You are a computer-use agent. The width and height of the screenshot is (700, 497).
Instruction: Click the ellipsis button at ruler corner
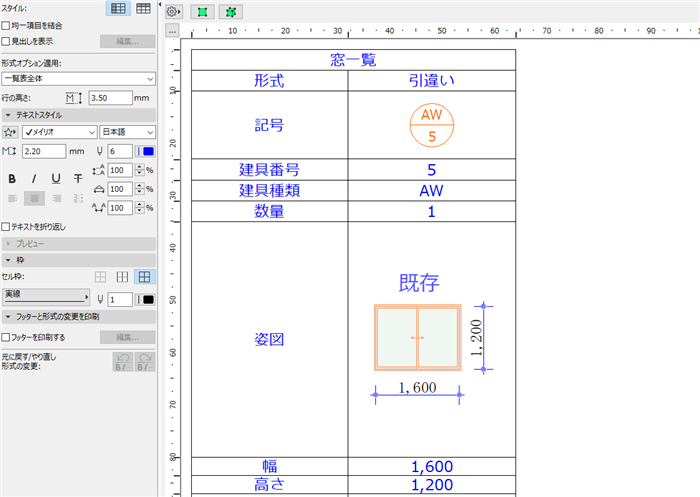172,31
